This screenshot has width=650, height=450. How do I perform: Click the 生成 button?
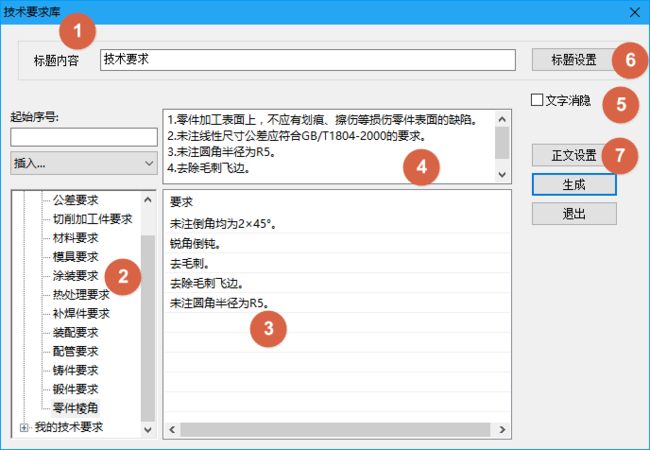click(x=574, y=184)
